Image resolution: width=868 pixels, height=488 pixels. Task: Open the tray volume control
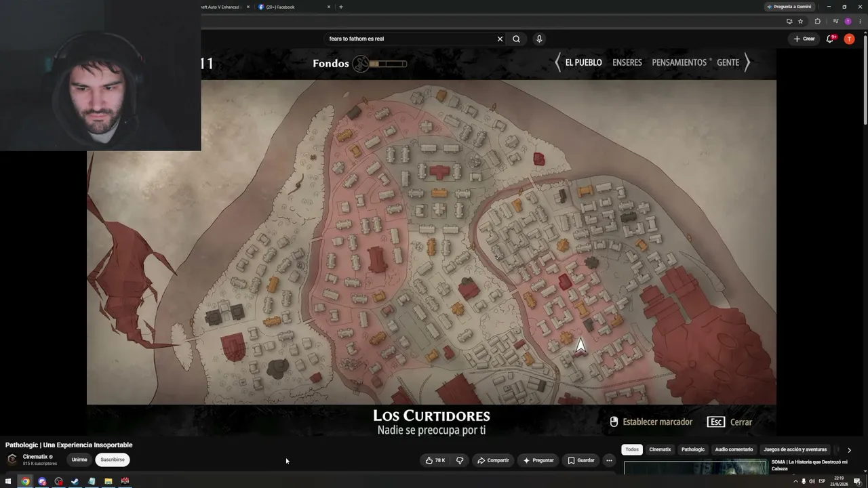(812, 481)
